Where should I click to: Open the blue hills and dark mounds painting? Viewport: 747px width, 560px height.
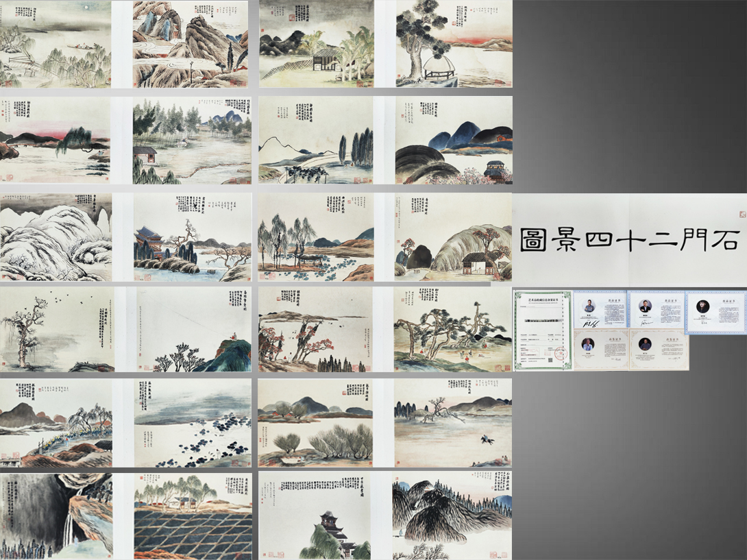coord(454,140)
